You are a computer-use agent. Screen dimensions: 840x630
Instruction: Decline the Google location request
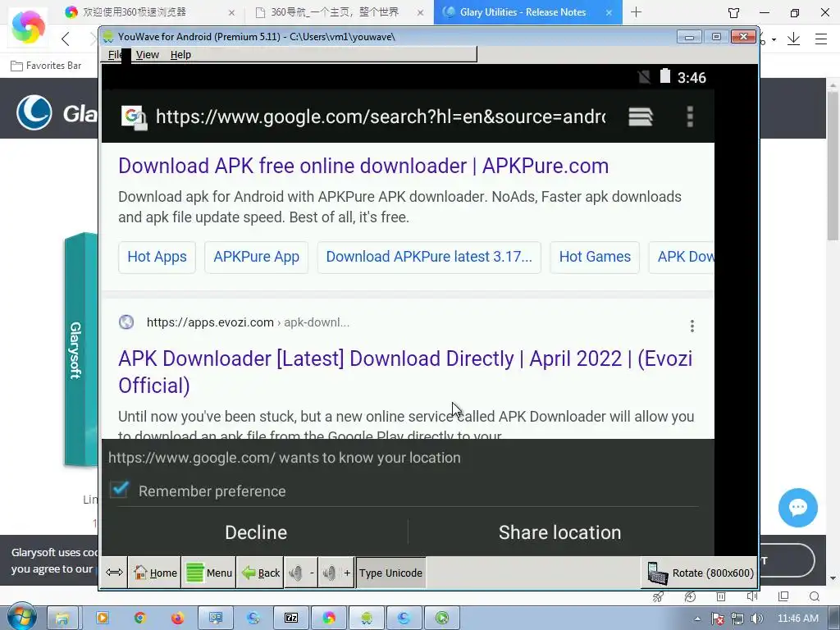(x=256, y=532)
